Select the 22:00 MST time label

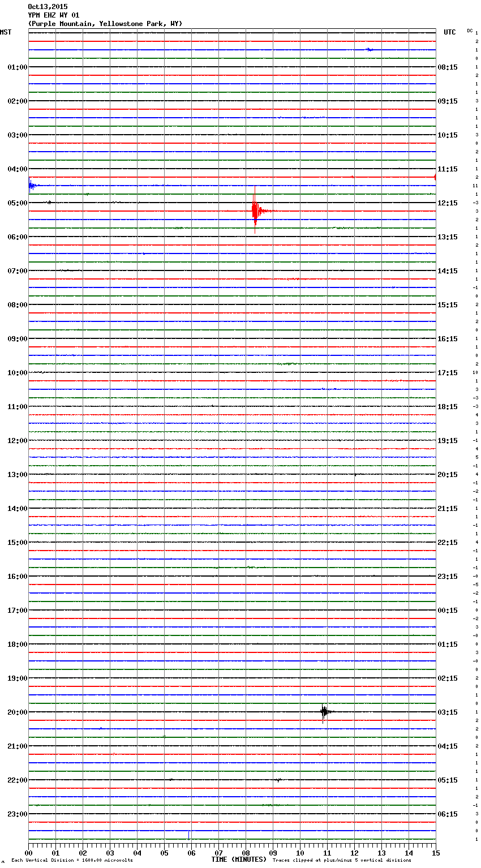(18, 780)
